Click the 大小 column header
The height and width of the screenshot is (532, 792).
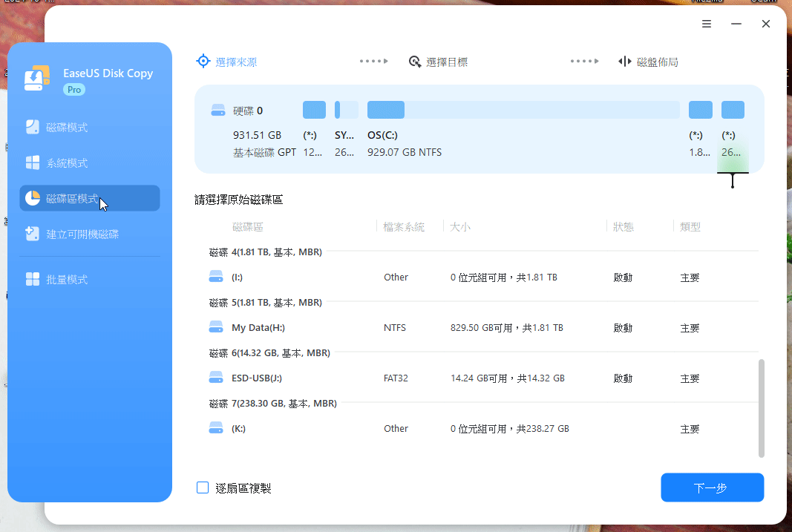click(460, 226)
